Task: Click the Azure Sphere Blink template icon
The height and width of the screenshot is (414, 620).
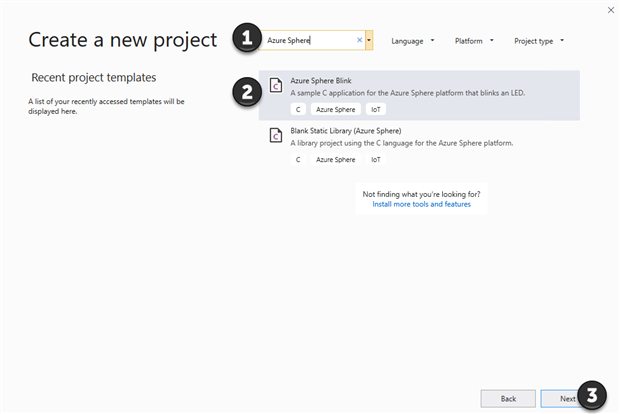Action: pos(276,85)
